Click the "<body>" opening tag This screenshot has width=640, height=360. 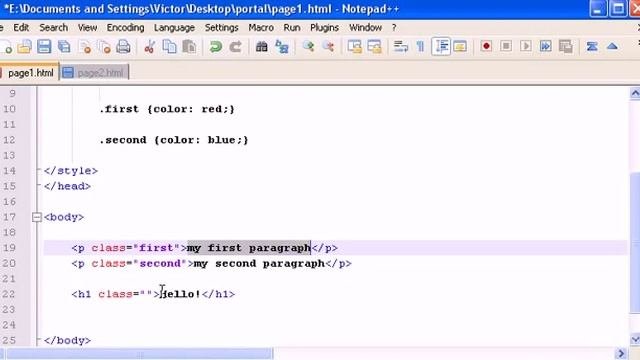64,217
